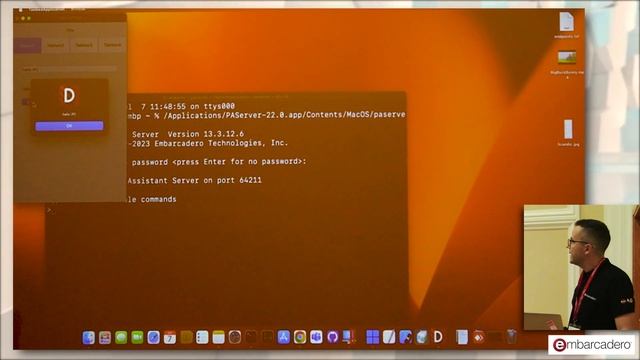Screen dimensions: 640x360
Task: Click the blue OK button in dialog
Action: (x=69, y=126)
